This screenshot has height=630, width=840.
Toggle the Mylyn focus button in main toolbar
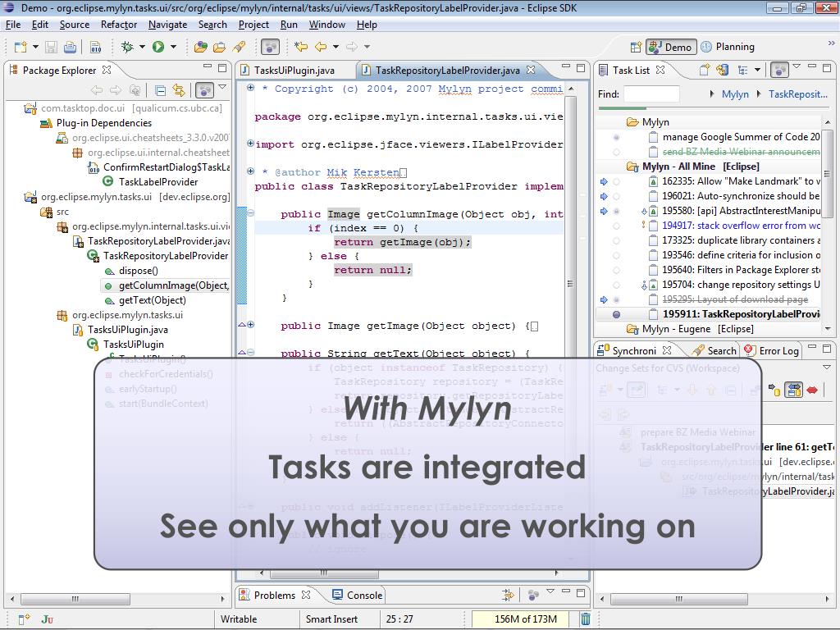pyautogui.click(x=270, y=47)
